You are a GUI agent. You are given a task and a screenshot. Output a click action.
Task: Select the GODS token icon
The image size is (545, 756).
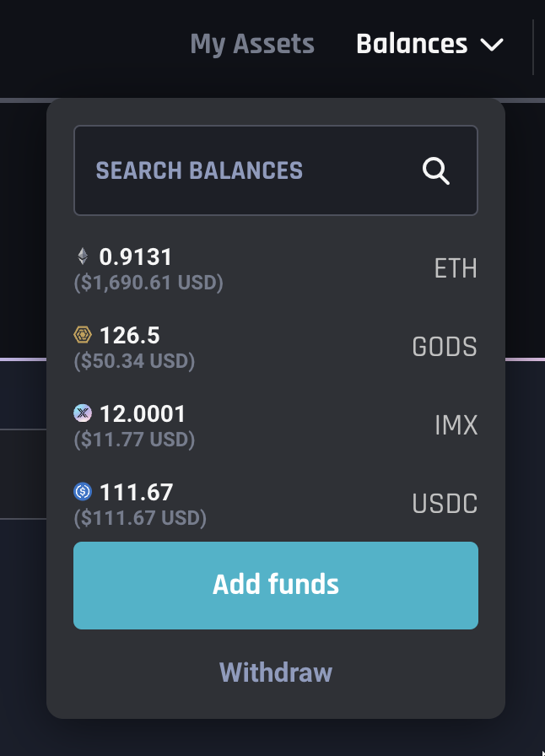(x=82, y=335)
